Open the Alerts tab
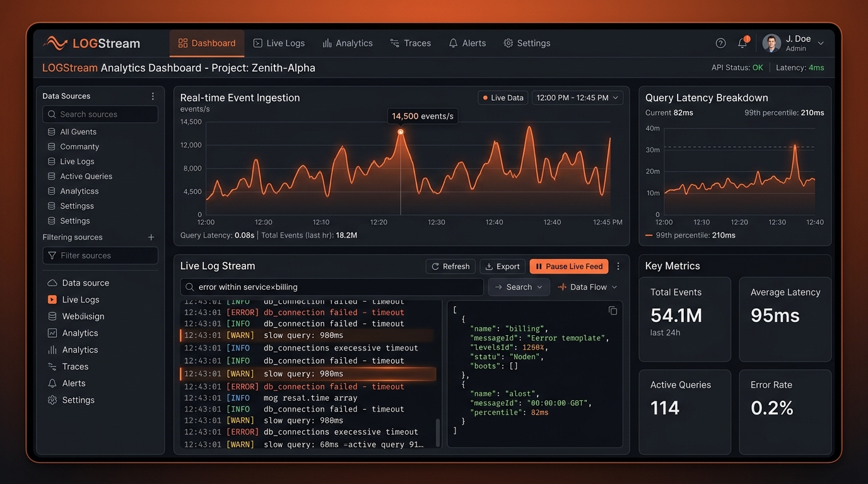This screenshot has height=484, width=868. (467, 43)
